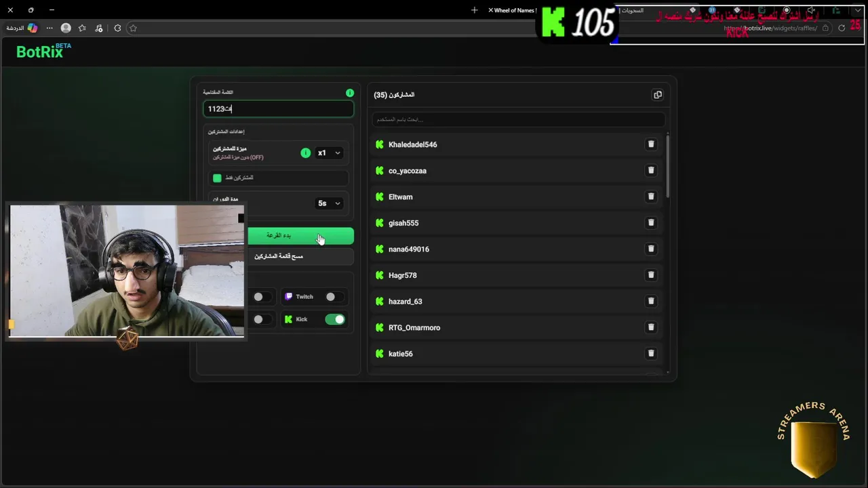Delete RTG_Omarmoro entry
The image size is (868, 488).
click(x=651, y=327)
